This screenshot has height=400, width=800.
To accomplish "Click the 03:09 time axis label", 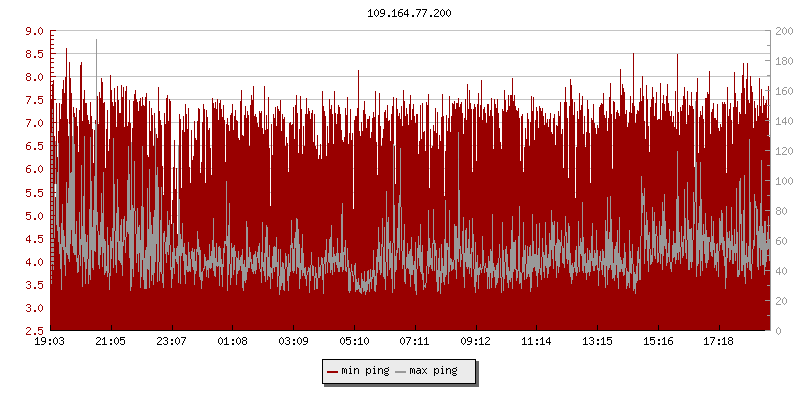I will [x=293, y=341].
